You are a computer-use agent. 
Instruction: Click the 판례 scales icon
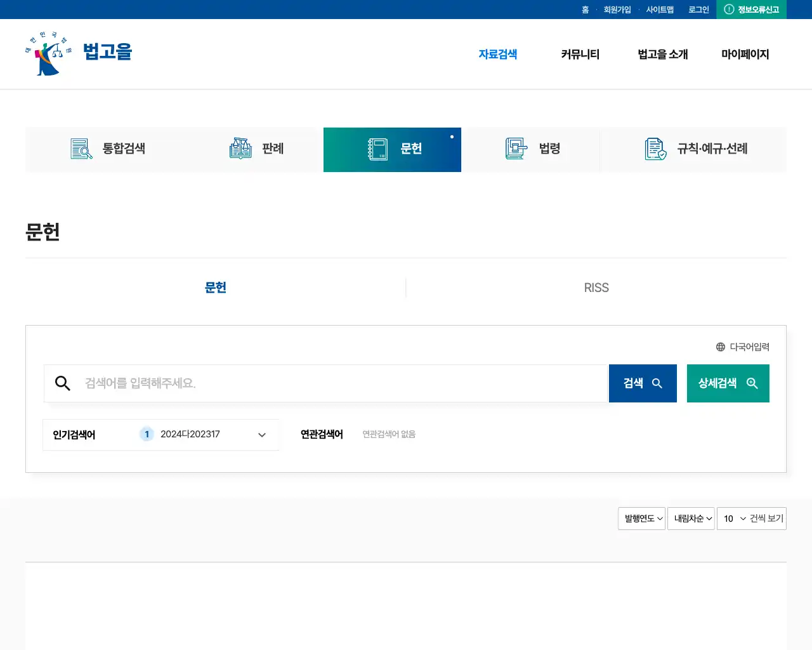pyautogui.click(x=240, y=149)
